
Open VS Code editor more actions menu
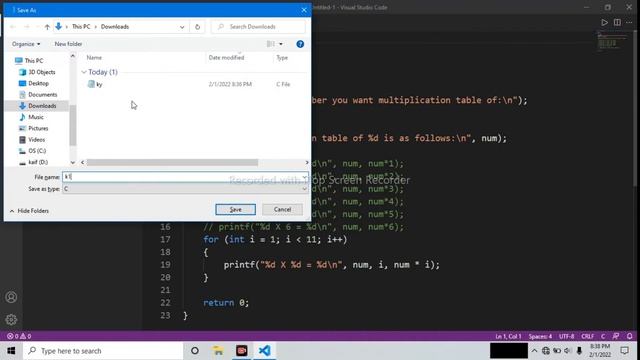pos(629,22)
